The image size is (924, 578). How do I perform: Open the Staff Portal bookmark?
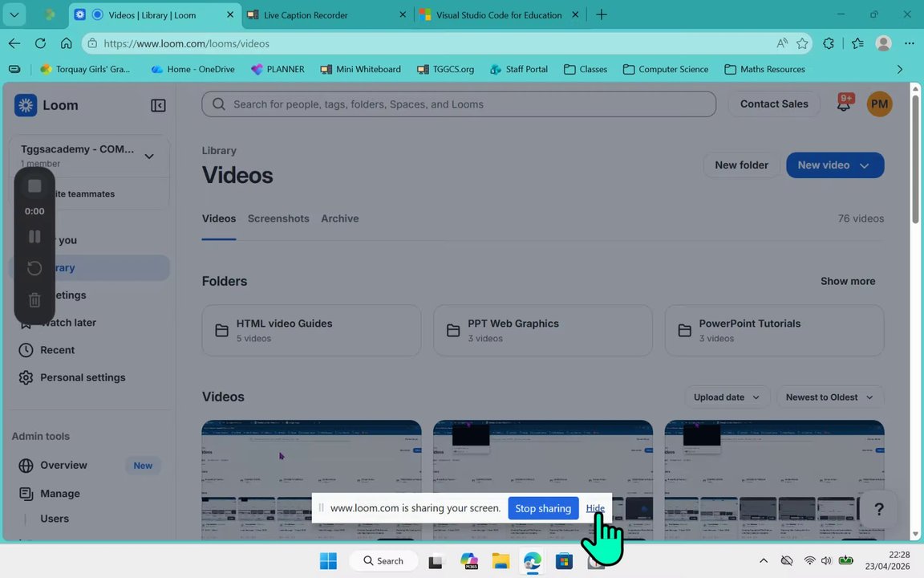[x=519, y=69]
